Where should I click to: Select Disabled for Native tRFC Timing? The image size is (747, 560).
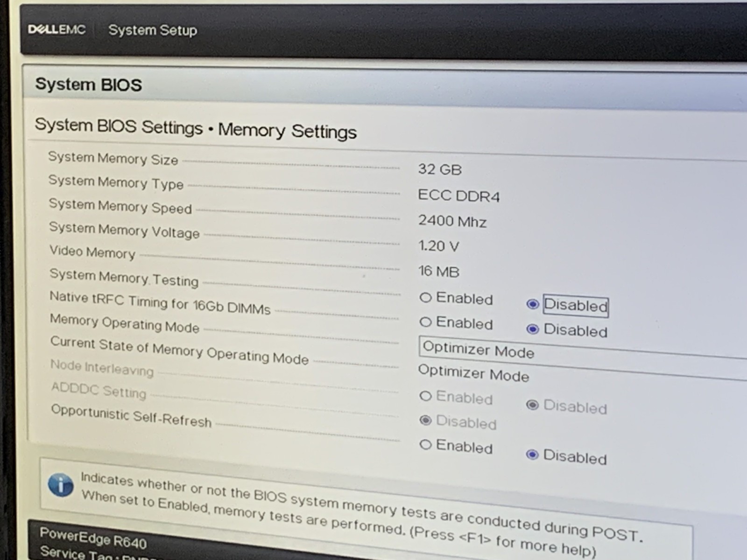pyautogui.click(x=532, y=329)
